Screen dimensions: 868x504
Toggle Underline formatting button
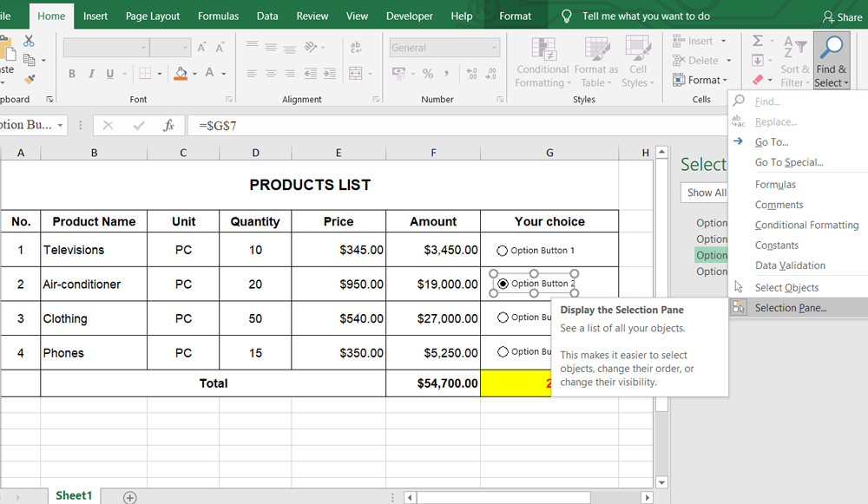[x=109, y=74]
